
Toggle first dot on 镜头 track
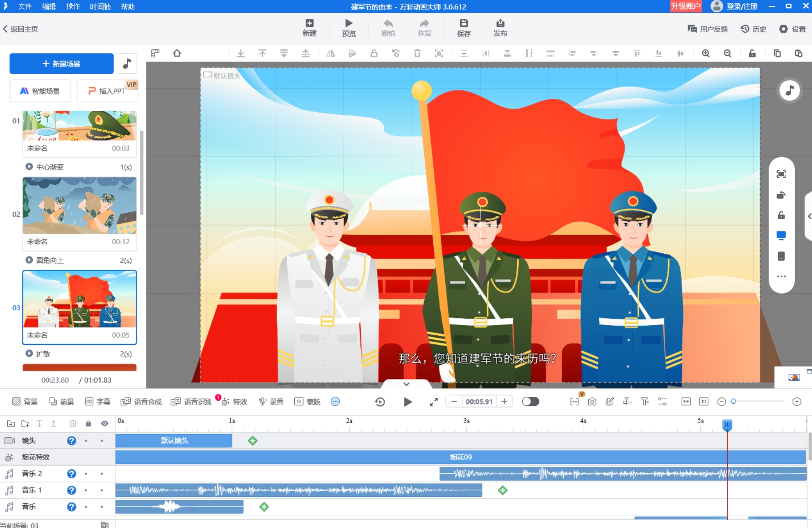click(86, 441)
